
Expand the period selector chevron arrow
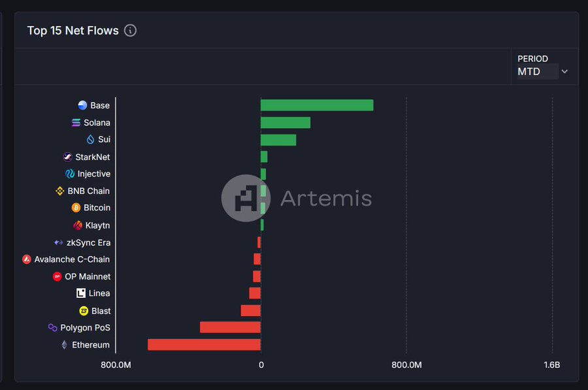564,71
